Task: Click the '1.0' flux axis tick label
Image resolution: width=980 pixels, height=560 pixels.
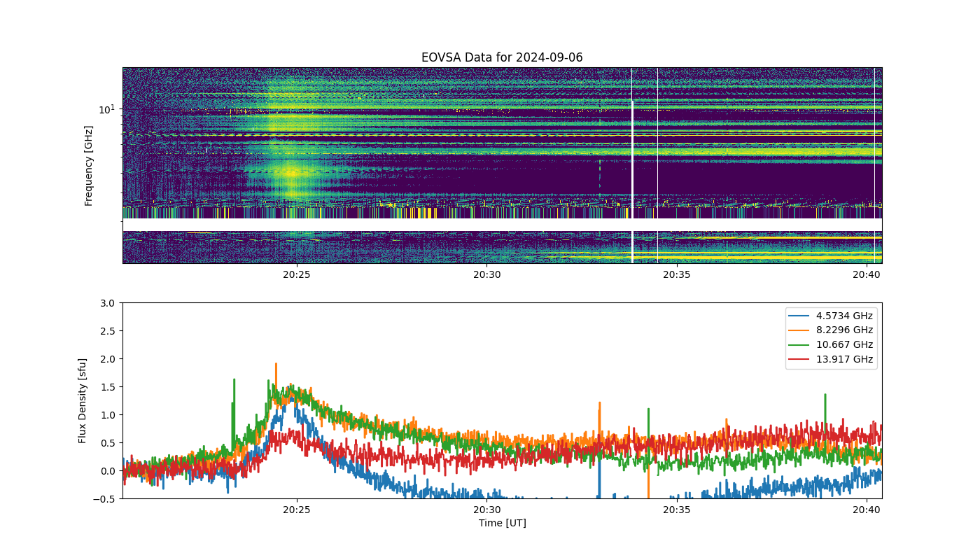Action: click(108, 415)
